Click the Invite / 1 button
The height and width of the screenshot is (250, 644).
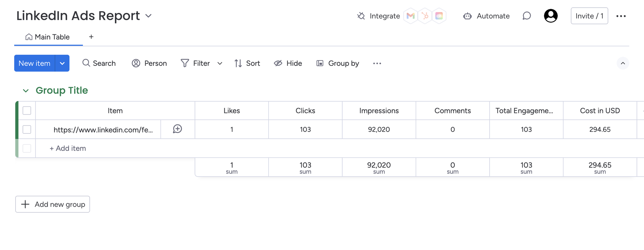tap(589, 16)
